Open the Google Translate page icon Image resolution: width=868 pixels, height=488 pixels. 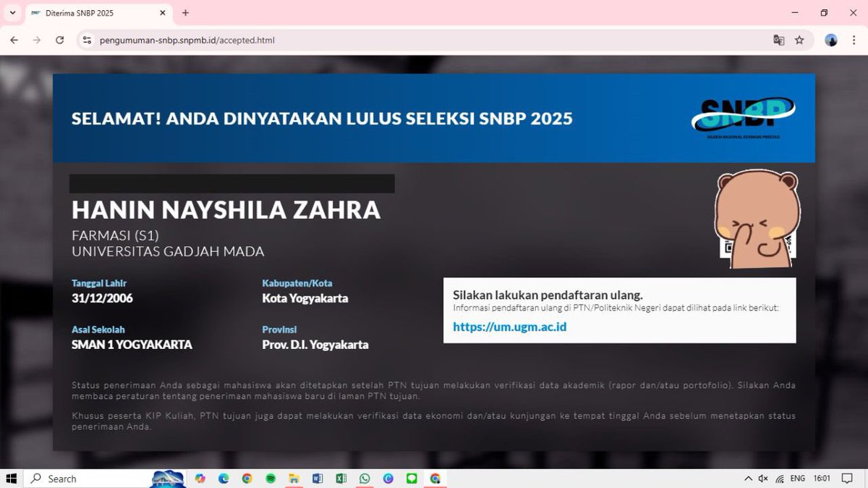click(x=779, y=40)
